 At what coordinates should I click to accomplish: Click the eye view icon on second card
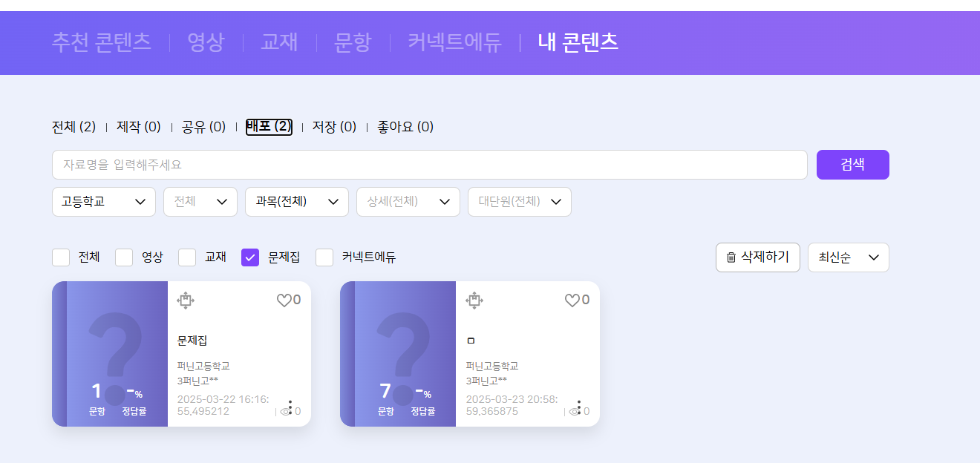[x=574, y=411]
